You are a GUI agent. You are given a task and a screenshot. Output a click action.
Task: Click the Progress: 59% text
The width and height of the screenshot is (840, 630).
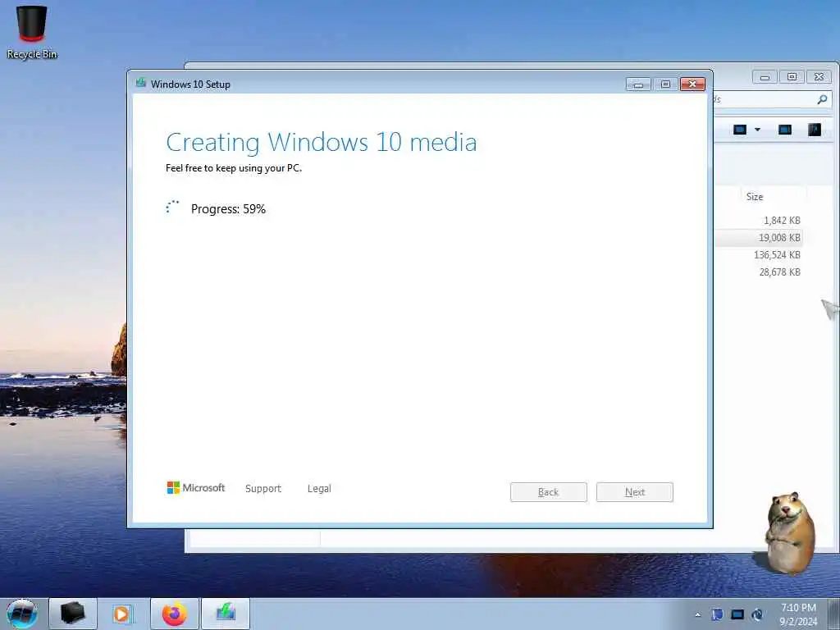tap(228, 209)
